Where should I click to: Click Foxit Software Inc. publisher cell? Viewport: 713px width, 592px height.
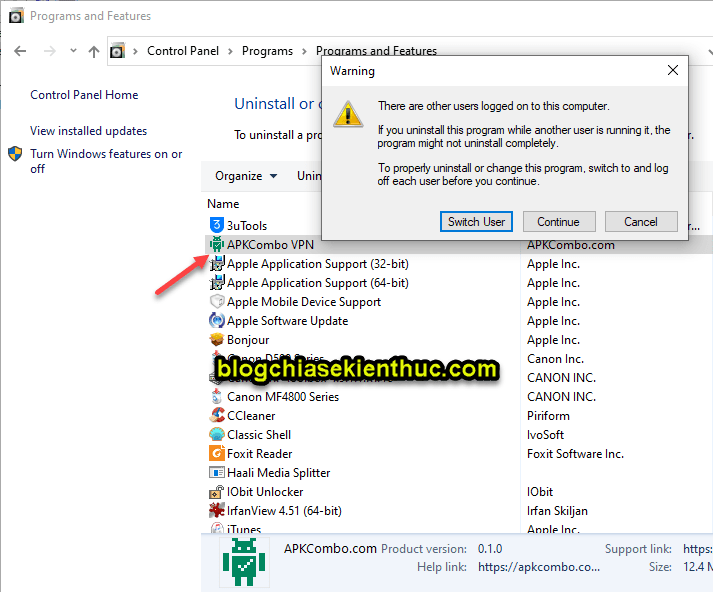click(x=575, y=454)
